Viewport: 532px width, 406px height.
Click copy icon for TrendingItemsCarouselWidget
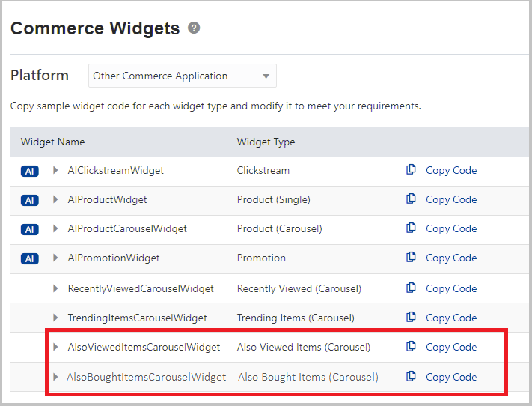point(411,318)
